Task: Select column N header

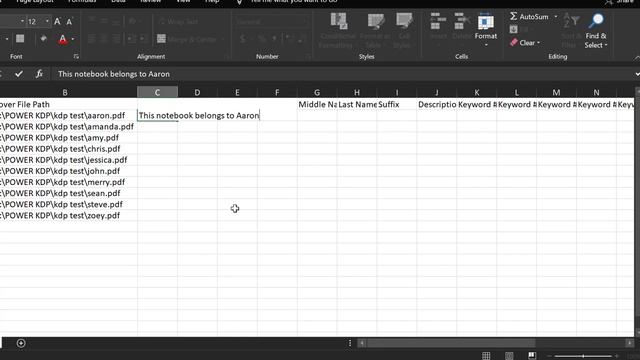Action: point(596,92)
